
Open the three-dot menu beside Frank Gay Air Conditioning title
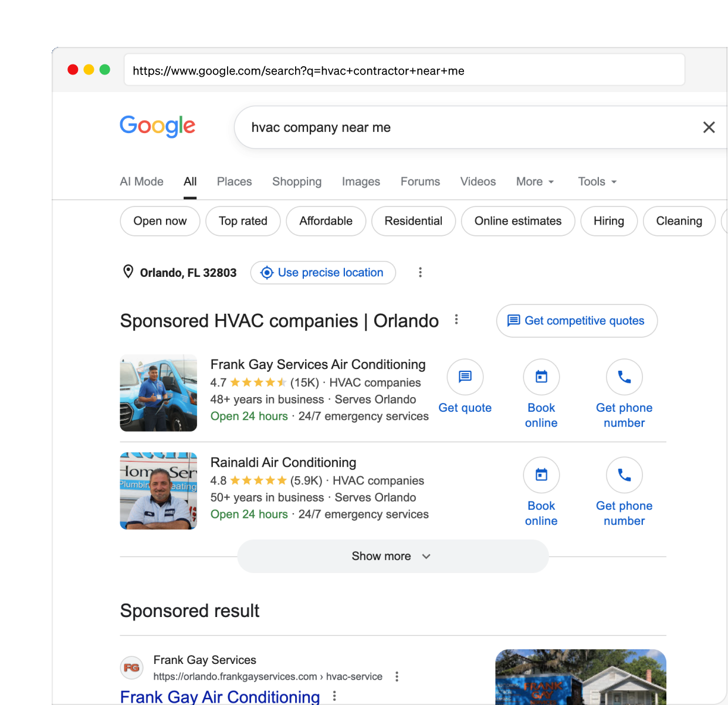coord(334,696)
